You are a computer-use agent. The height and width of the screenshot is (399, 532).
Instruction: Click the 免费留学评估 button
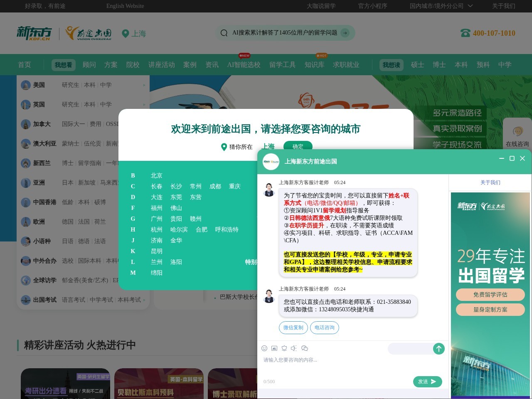click(x=490, y=295)
